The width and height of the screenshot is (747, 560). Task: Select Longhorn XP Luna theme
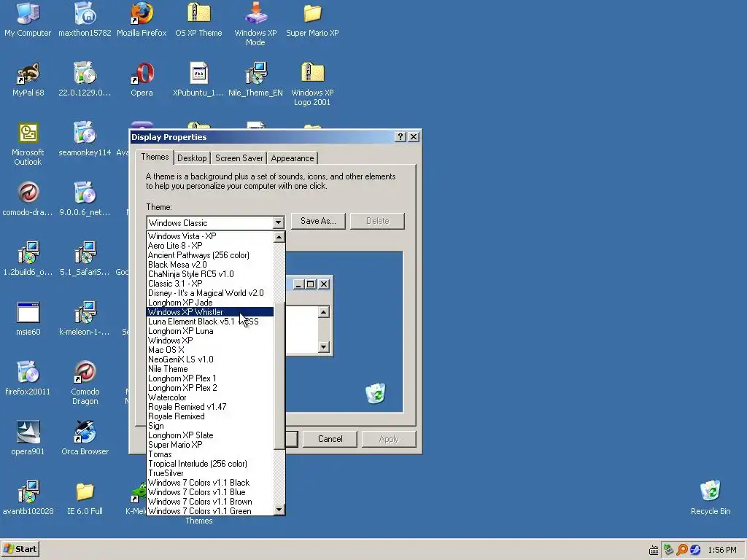(210, 331)
